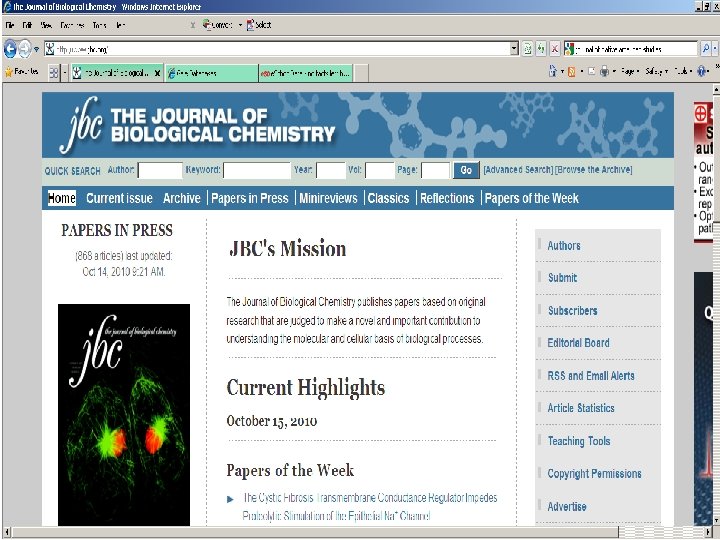Open the Favorites menu

pyautogui.click(x=72, y=25)
